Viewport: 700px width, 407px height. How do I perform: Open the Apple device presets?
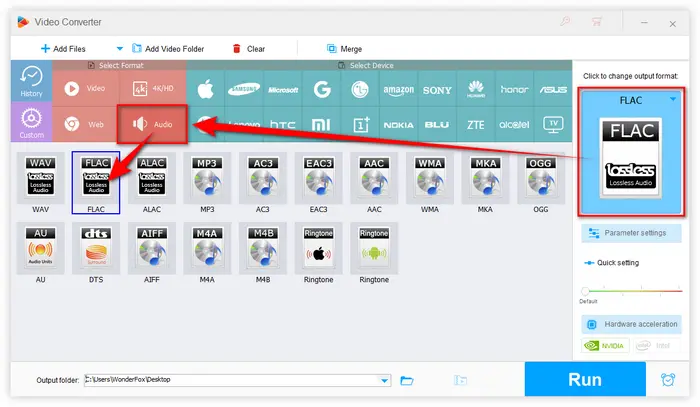[205, 89]
